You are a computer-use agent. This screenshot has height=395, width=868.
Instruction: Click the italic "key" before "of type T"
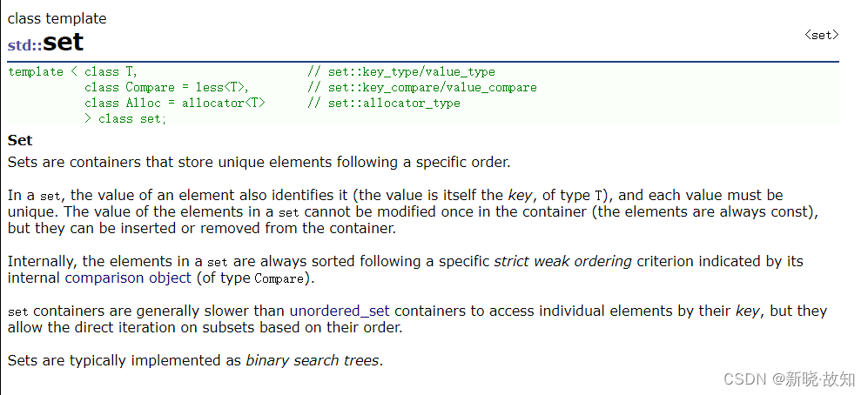(x=521, y=196)
